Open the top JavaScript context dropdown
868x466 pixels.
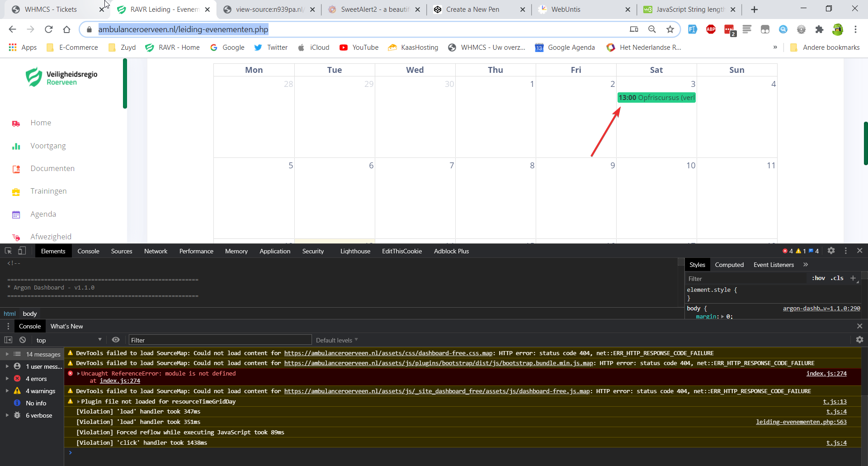[69, 340]
